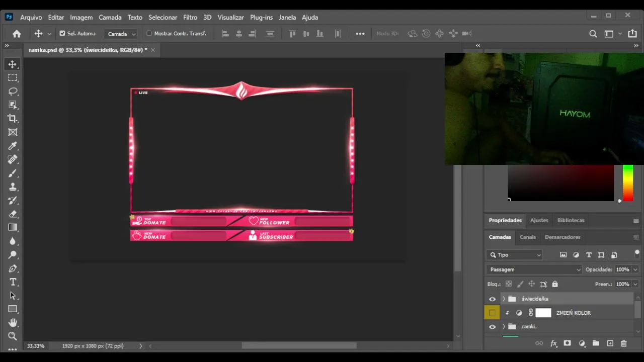Select the Path Selection tool

[x=13, y=295]
